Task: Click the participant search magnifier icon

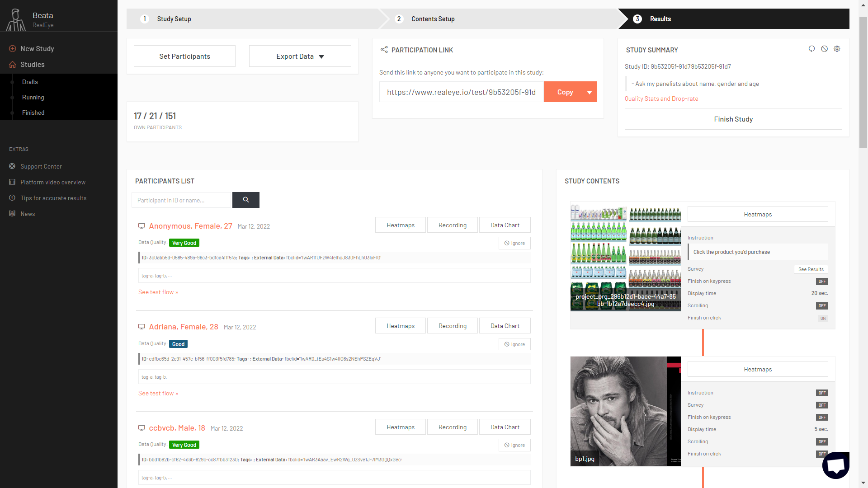Action: coord(245,200)
